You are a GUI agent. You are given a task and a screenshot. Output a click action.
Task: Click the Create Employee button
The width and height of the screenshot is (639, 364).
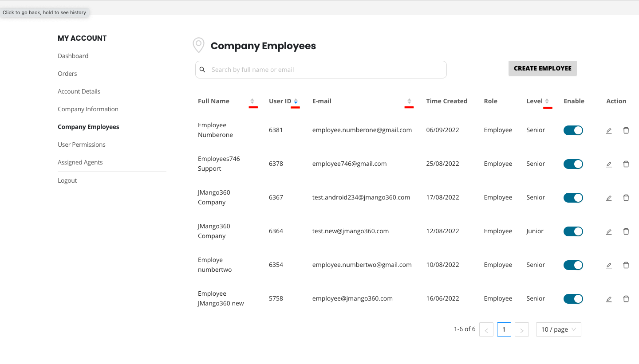(542, 68)
